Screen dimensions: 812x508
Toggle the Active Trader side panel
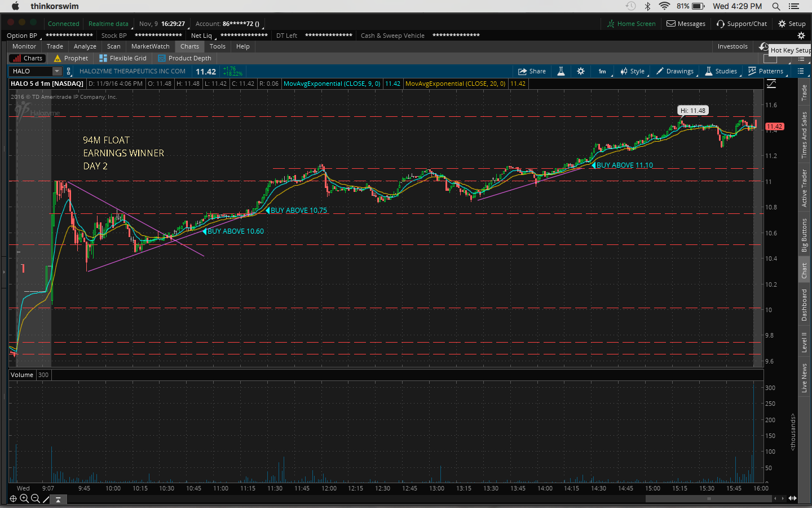(x=804, y=188)
